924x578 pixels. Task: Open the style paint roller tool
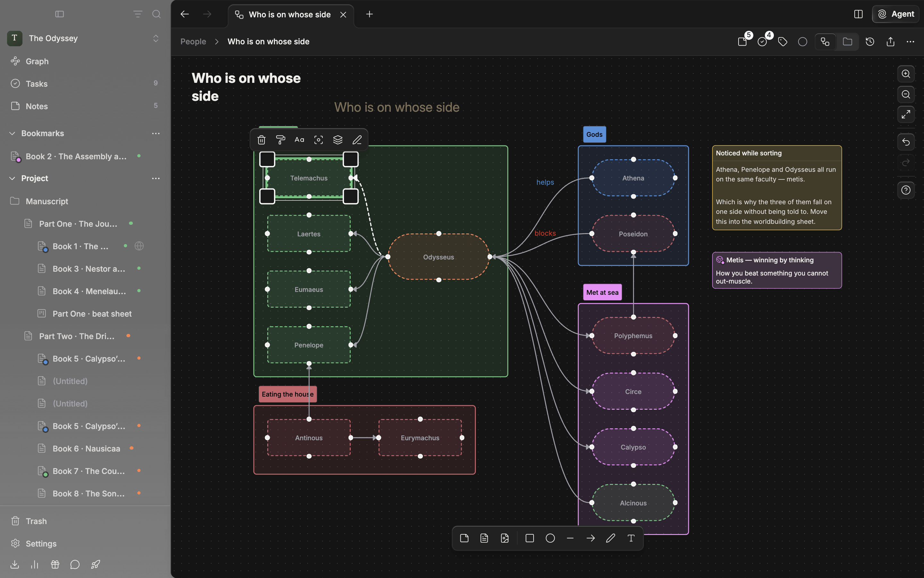coord(280,140)
